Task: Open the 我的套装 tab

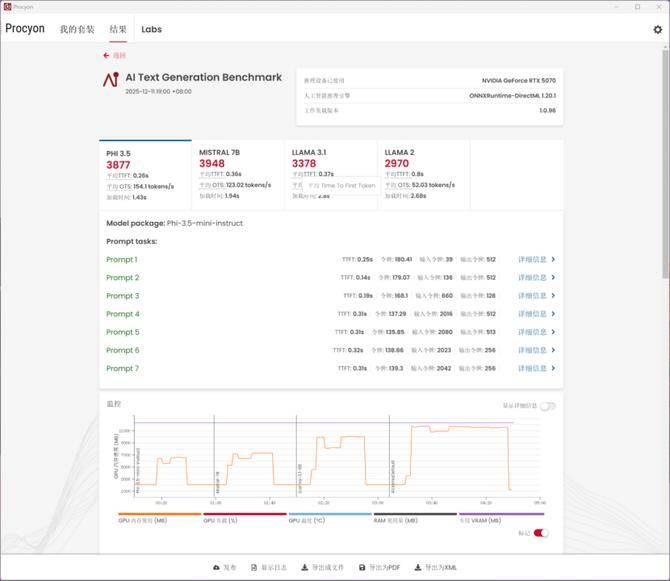Action: point(78,29)
